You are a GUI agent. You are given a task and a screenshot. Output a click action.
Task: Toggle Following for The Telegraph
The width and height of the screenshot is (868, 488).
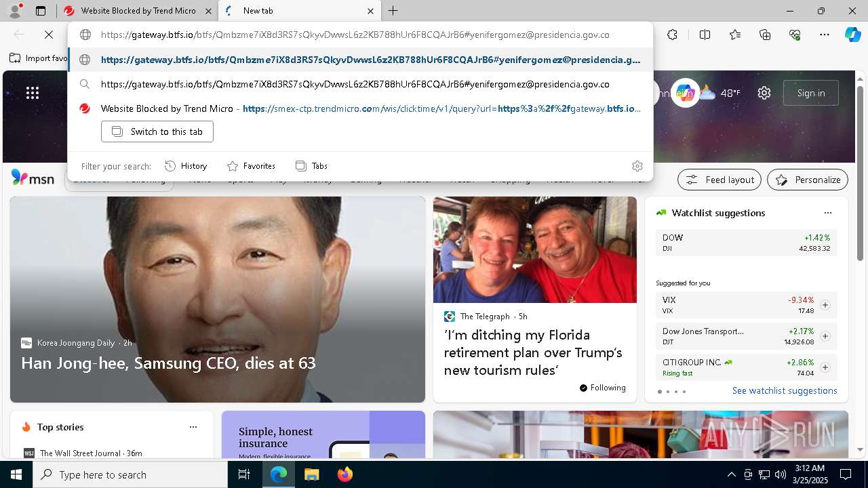[x=603, y=388]
